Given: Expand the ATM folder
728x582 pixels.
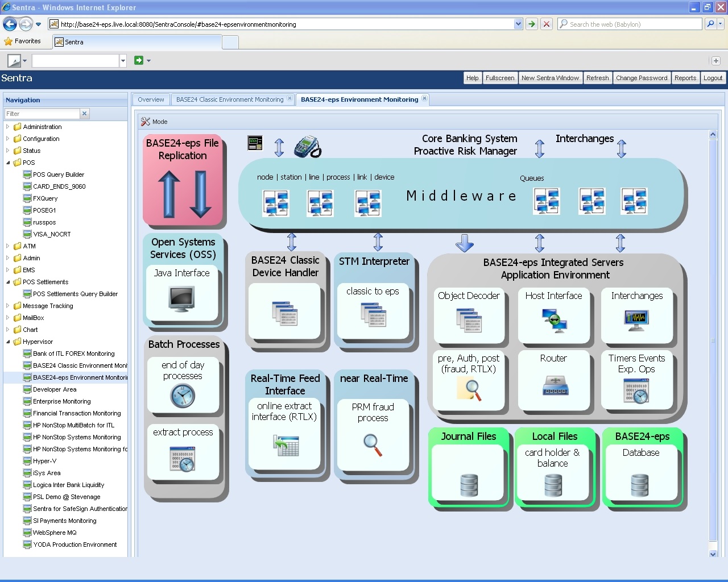Looking at the screenshot, I should 8,246.
